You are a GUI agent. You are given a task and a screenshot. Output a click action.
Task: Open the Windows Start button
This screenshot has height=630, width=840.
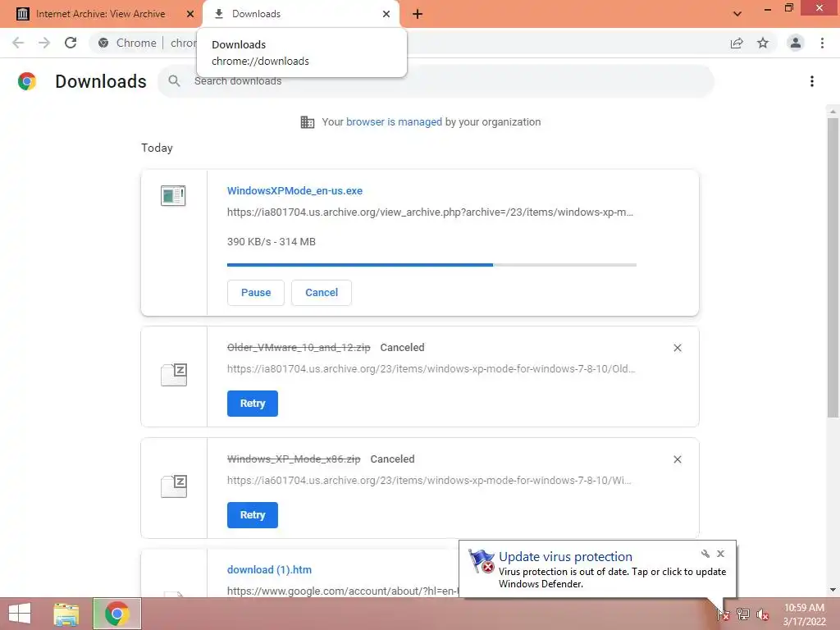tap(20, 614)
